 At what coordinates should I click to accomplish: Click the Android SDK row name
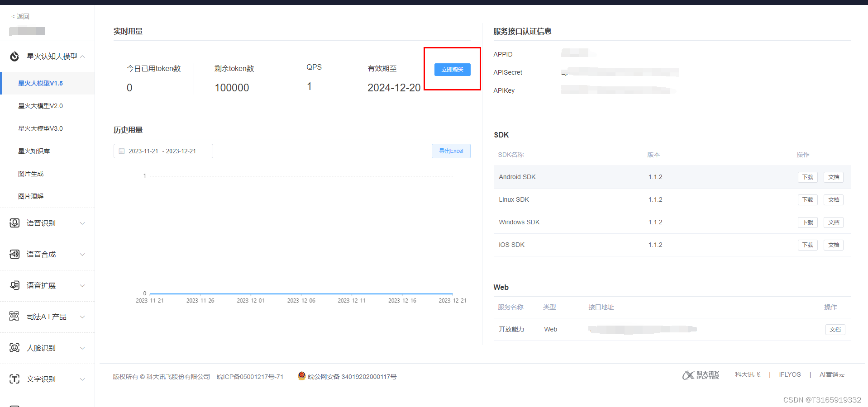(x=517, y=177)
